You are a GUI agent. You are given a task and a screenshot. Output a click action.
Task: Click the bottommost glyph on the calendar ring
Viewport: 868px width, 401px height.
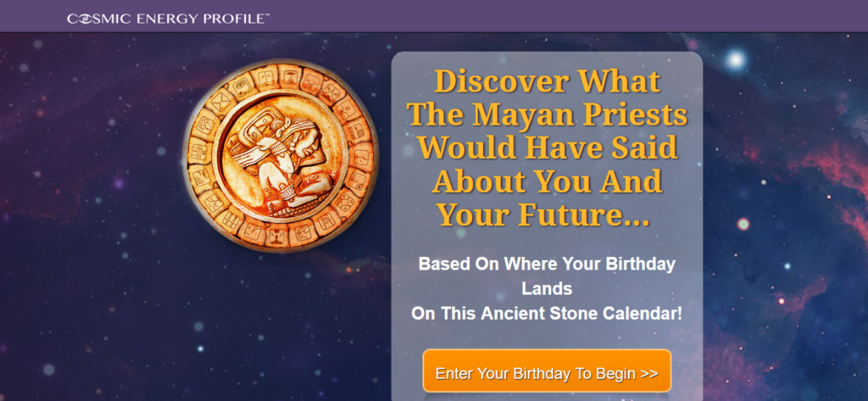click(276, 237)
